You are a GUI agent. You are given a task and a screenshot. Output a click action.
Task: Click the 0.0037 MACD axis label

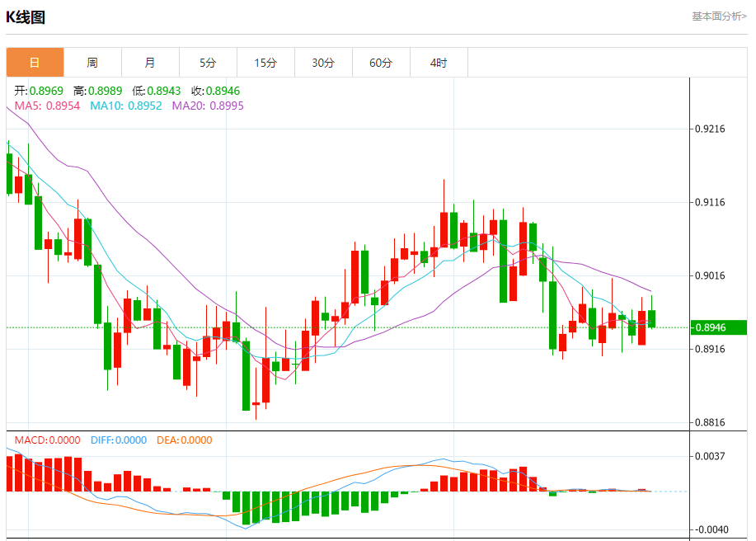(710, 456)
